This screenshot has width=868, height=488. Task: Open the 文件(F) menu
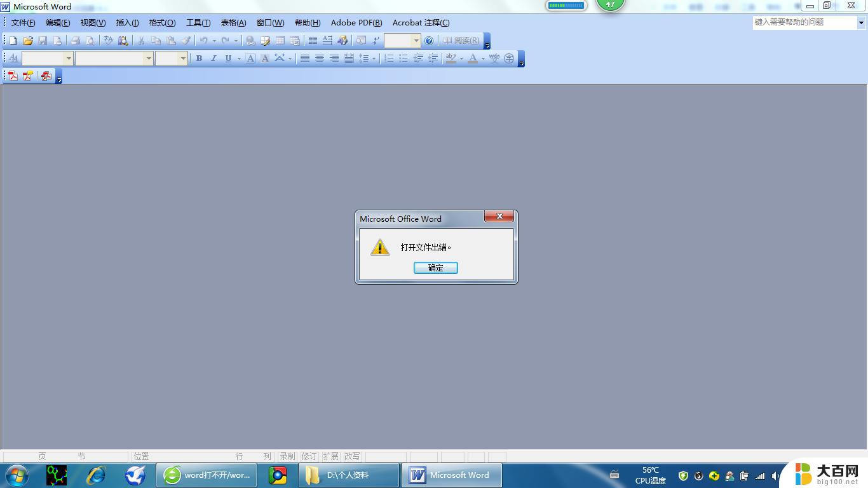coord(24,23)
